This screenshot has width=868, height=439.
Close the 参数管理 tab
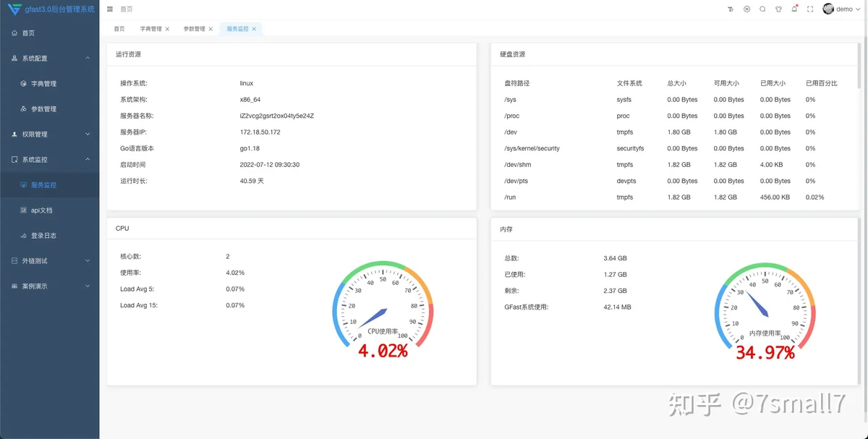210,29
